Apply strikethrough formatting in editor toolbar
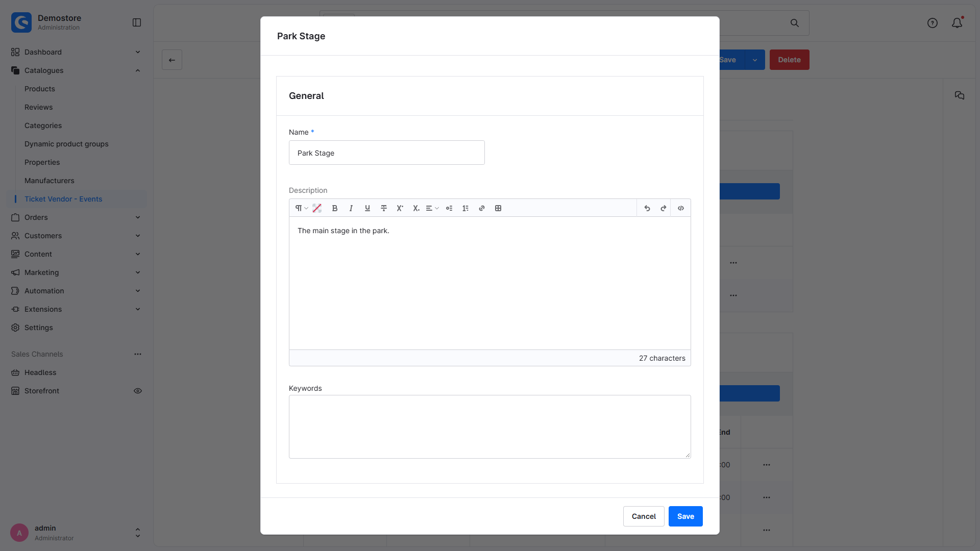Image resolution: width=980 pixels, height=551 pixels. pos(384,208)
